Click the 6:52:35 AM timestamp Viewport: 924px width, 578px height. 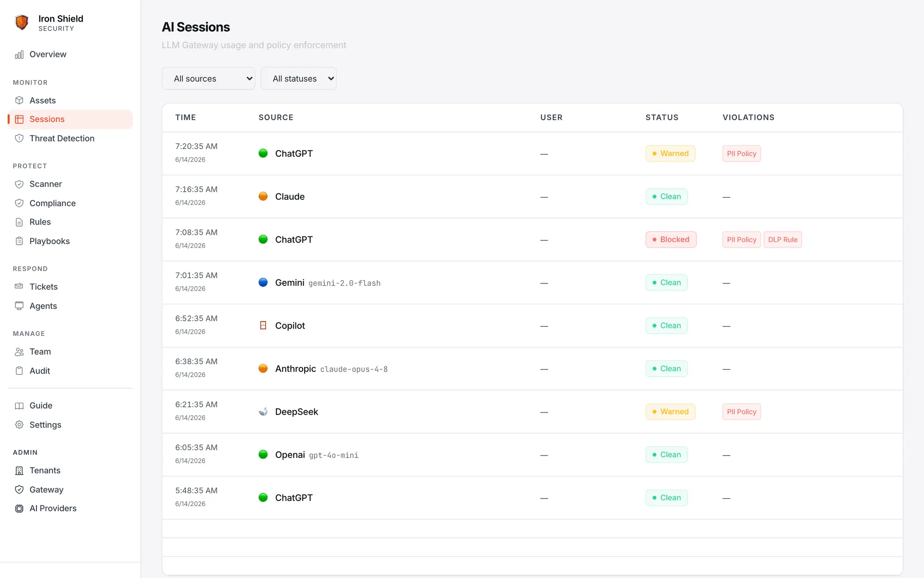point(196,318)
